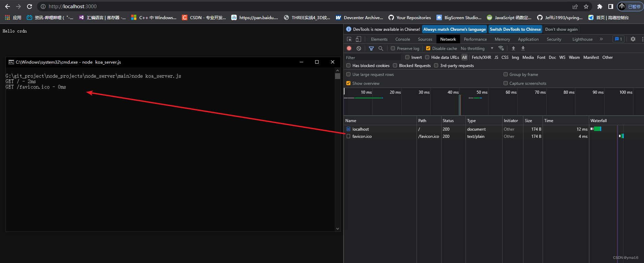This screenshot has width=644, height=263.
Task: Enable the Capture screenshots checkbox
Action: pyautogui.click(x=506, y=83)
